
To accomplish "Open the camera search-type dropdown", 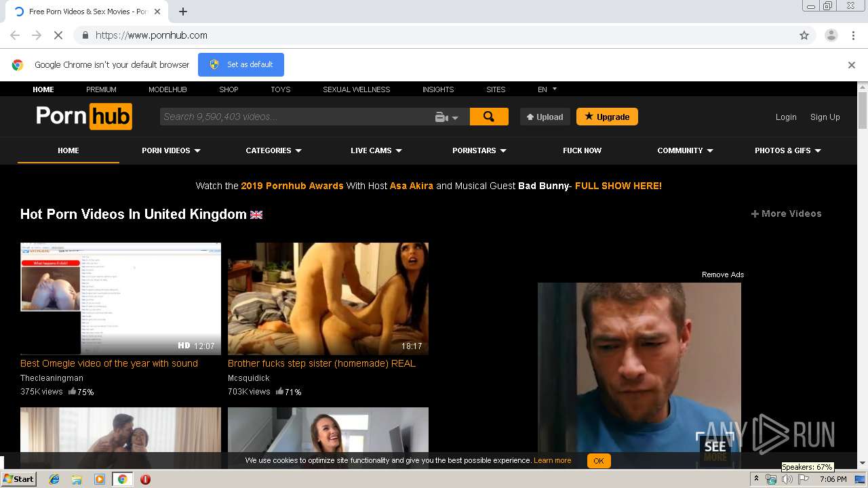I will [447, 117].
